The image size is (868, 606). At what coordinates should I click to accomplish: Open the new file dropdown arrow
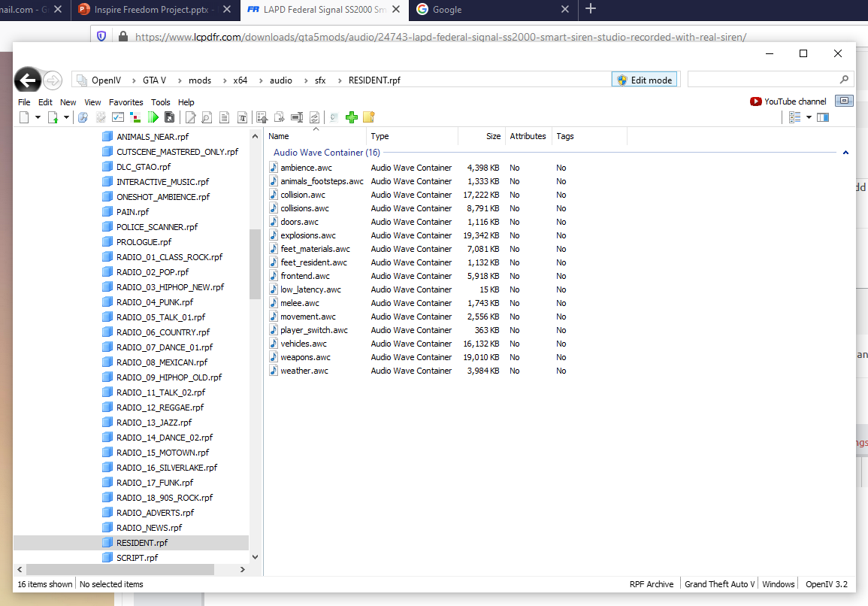tap(38, 117)
